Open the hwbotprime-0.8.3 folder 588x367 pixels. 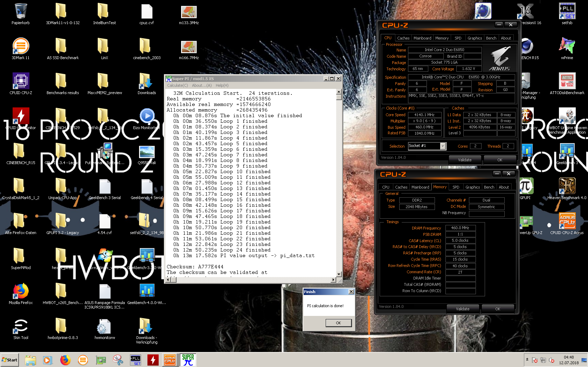pyautogui.click(x=63, y=329)
